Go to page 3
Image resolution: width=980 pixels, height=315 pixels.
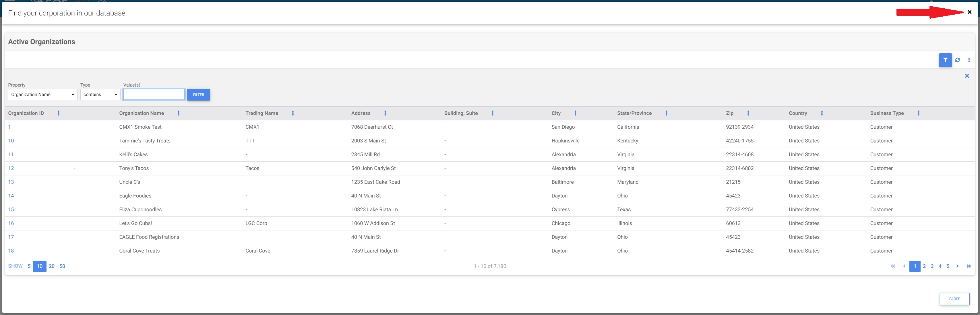tap(932, 266)
